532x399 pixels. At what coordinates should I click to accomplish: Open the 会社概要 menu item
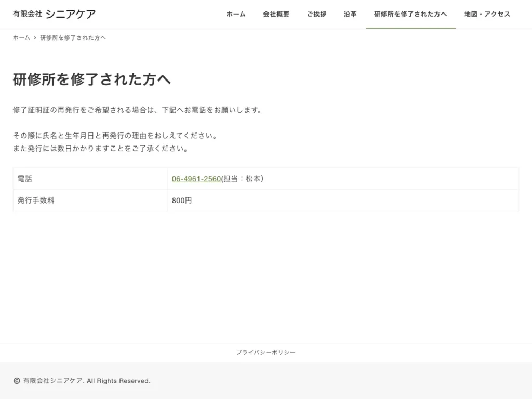[x=276, y=14]
